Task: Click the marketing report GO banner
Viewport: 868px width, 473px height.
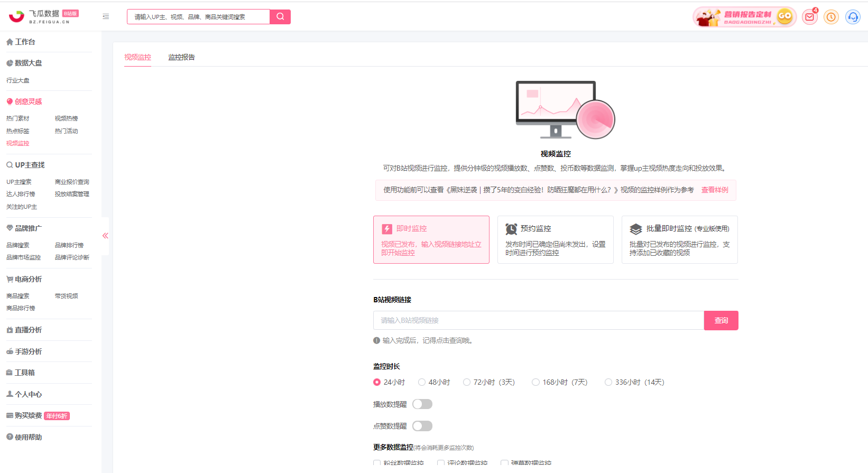Action: pos(744,17)
